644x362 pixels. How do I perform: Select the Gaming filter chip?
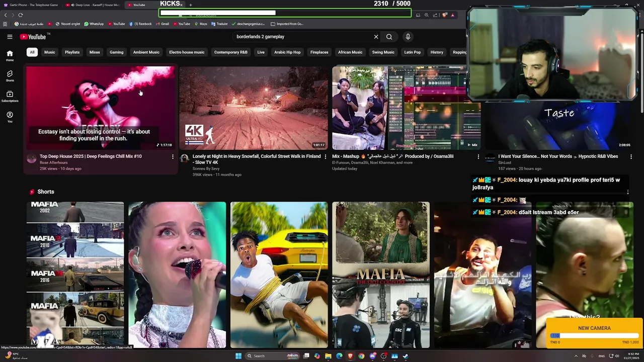(x=117, y=52)
